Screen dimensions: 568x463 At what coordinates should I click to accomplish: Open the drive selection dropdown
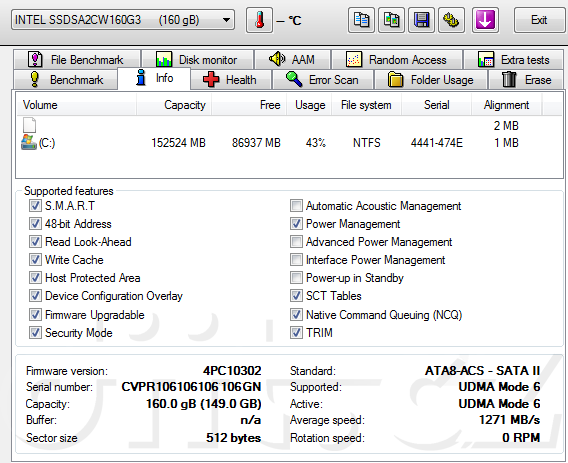(123, 20)
